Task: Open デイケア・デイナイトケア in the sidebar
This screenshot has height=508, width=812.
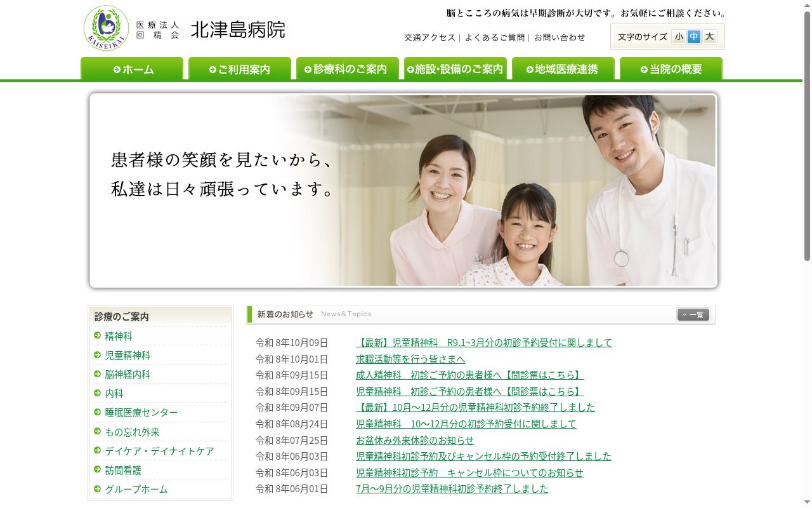Action: (159, 451)
